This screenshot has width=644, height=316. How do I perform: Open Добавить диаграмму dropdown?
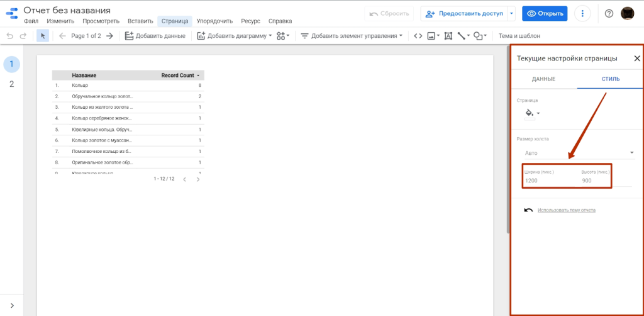point(234,36)
